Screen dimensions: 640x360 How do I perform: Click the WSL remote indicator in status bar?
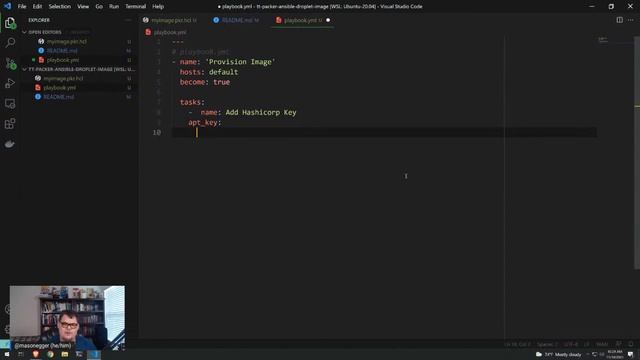4,344
